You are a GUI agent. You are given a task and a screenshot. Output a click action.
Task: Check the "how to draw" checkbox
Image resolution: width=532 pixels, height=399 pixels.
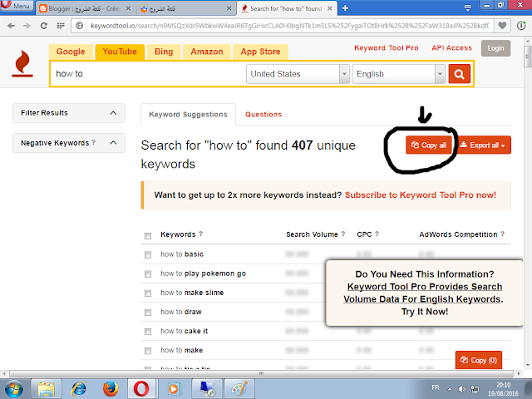point(148,313)
